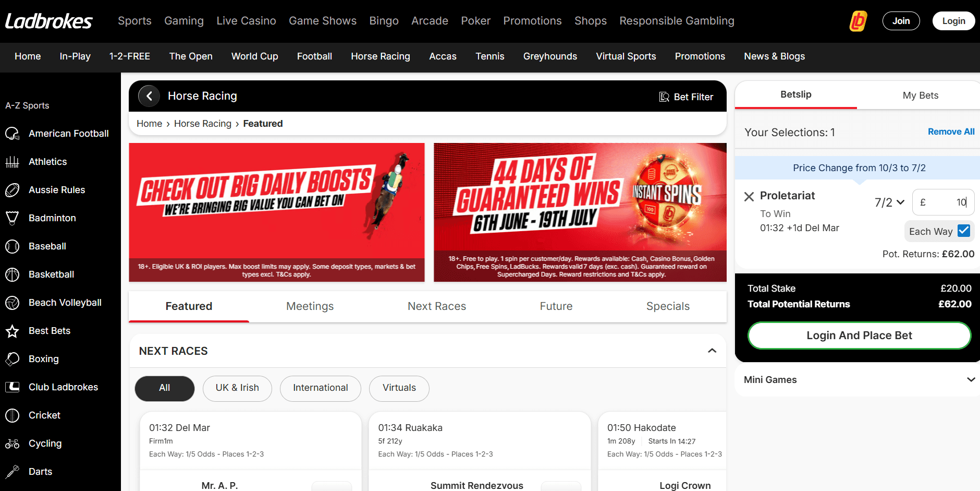Click the Bet Filter icon
This screenshot has width=980, height=491.
coord(664,97)
